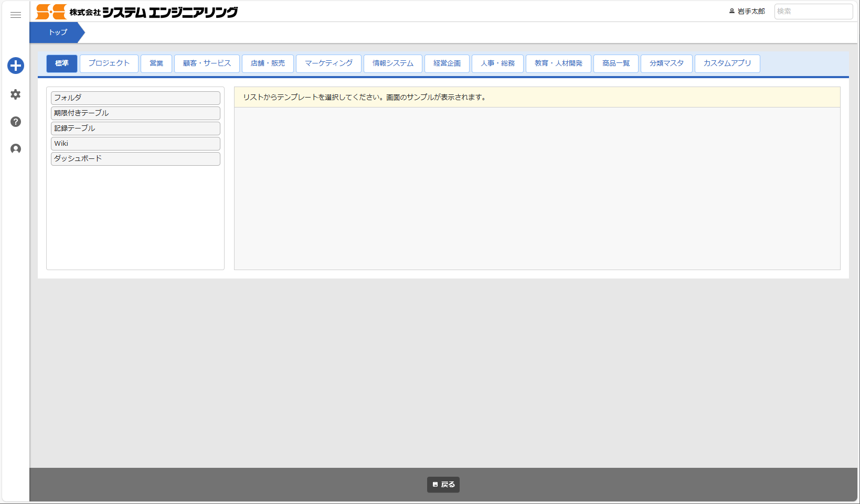Image resolution: width=860 pixels, height=504 pixels.
Task: Choose the 期限付きテーブル template
Action: pos(135,113)
